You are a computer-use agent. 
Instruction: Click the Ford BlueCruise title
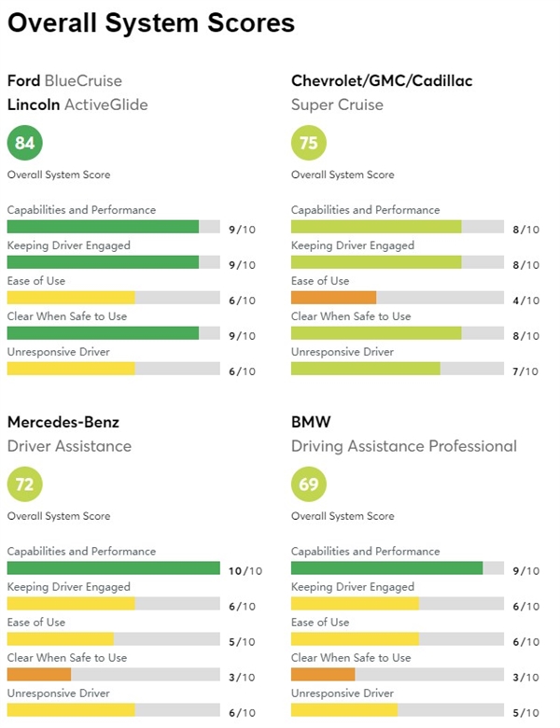click(64, 81)
